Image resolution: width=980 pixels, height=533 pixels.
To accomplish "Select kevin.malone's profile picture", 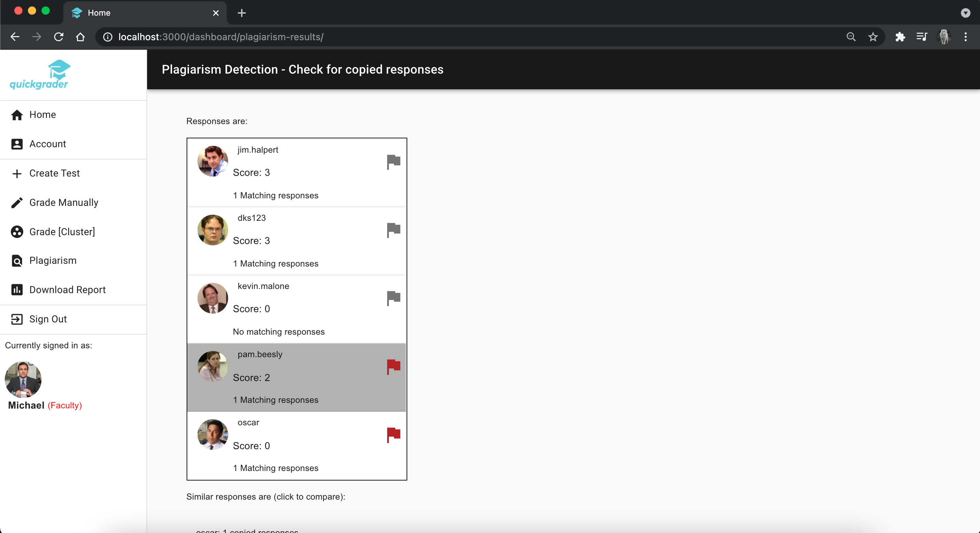I will point(213,298).
